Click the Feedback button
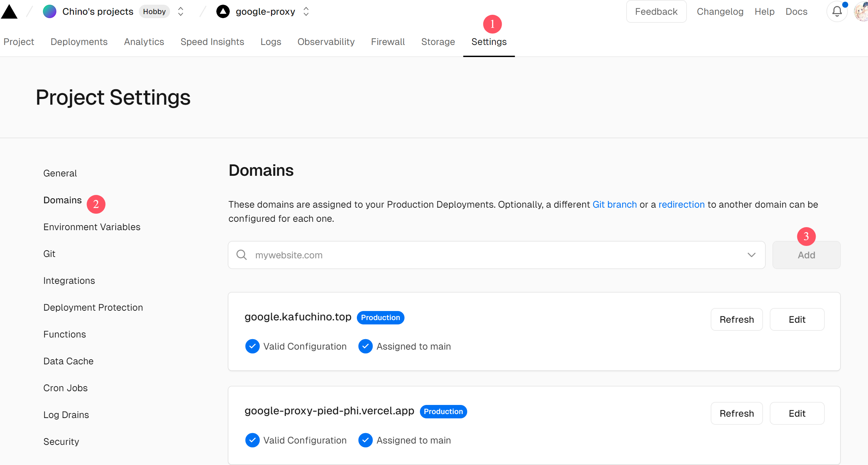Screen dimensions: 868x465 click(x=656, y=12)
